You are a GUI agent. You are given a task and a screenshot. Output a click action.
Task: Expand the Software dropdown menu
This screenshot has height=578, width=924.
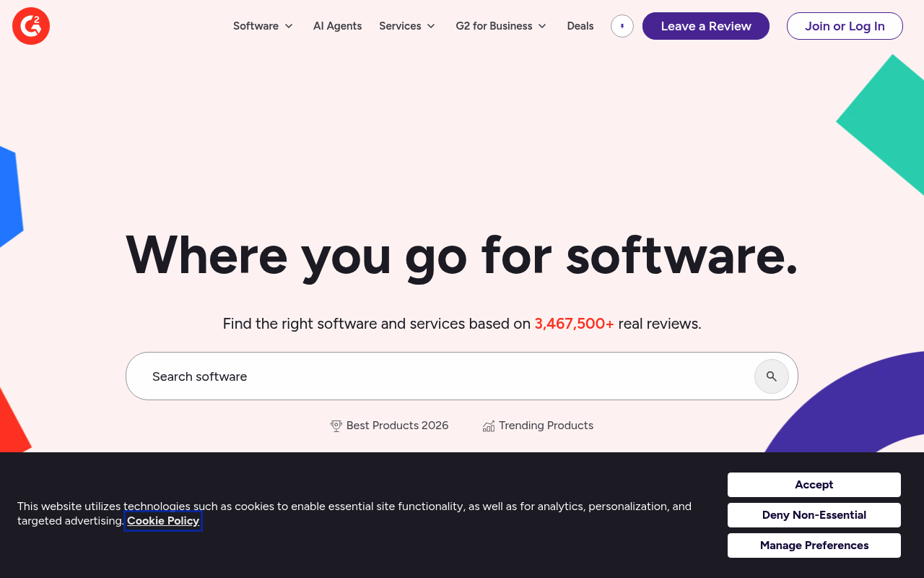(263, 26)
